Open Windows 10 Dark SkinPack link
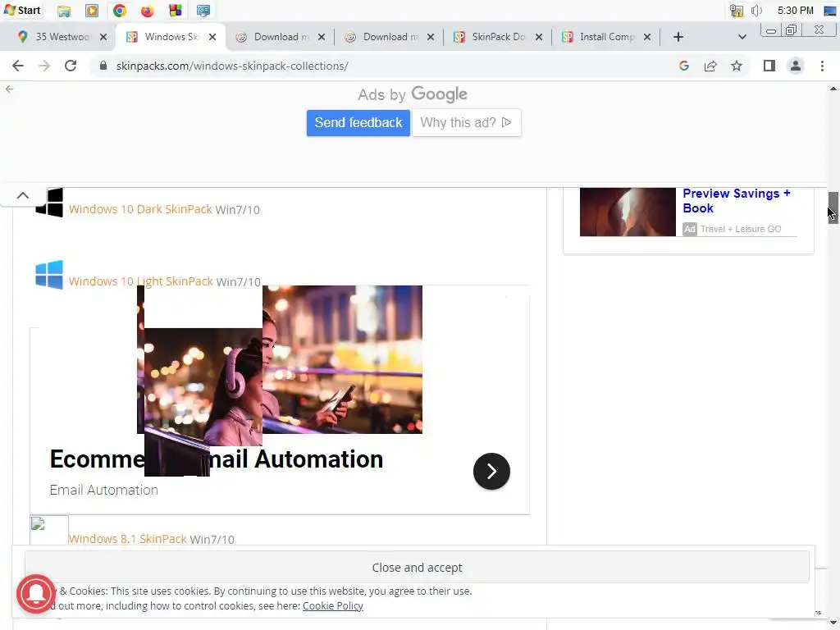Screen dimensions: 840x630 coord(140,209)
